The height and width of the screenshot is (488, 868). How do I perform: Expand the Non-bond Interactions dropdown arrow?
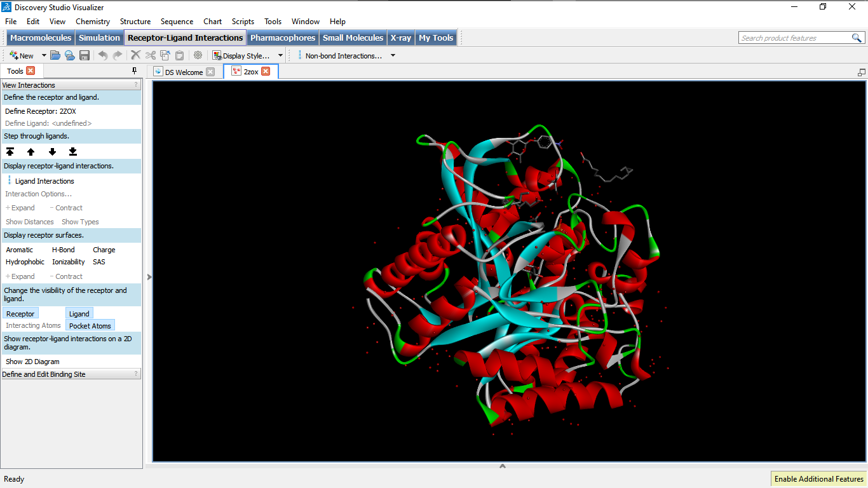click(393, 55)
